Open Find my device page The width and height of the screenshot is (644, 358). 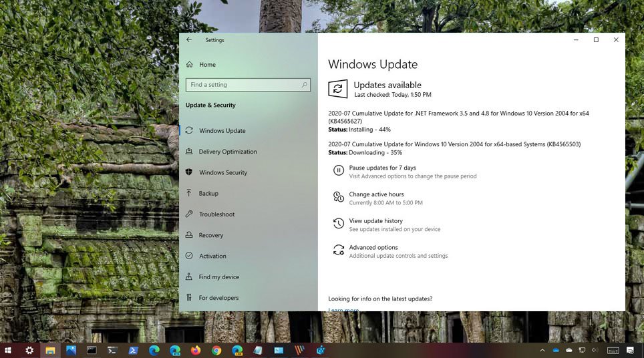click(x=218, y=277)
